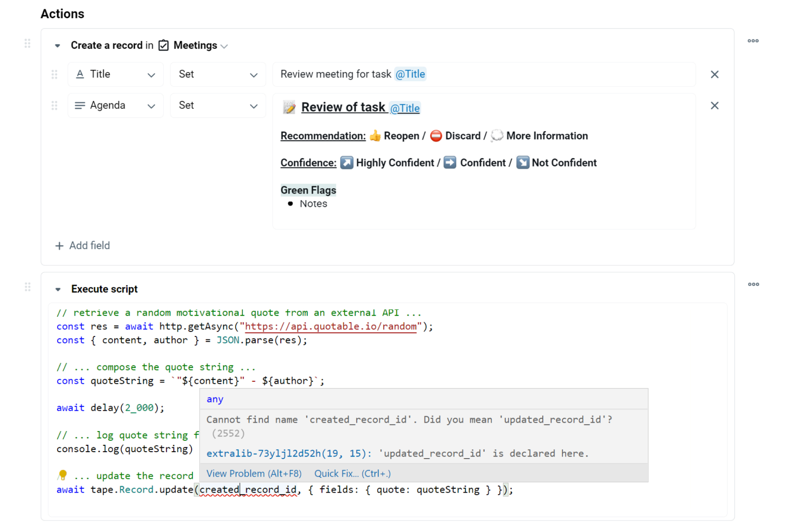Click the More Information thought bubble emoji
This screenshot has height=532, width=798.
click(x=497, y=135)
